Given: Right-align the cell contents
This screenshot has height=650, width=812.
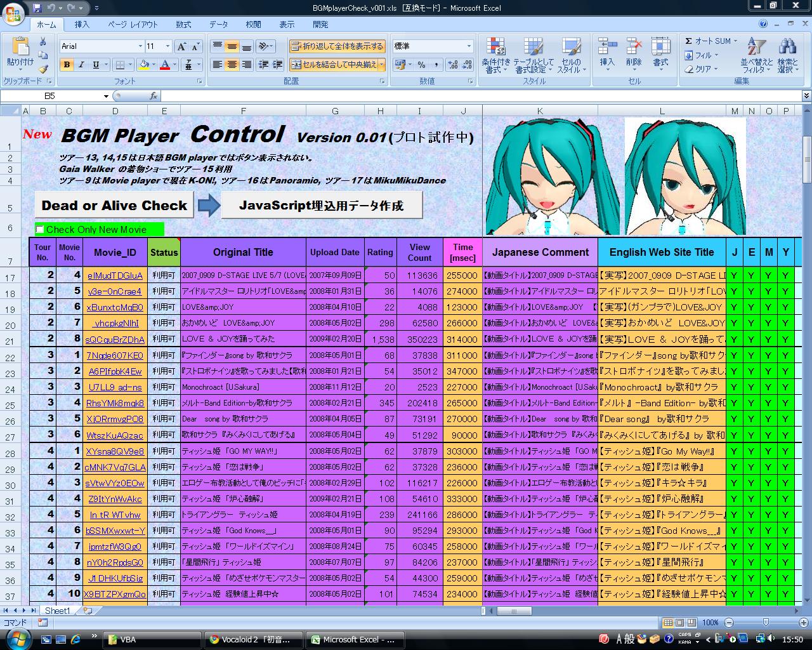Looking at the screenshot, I should (246, 65).
